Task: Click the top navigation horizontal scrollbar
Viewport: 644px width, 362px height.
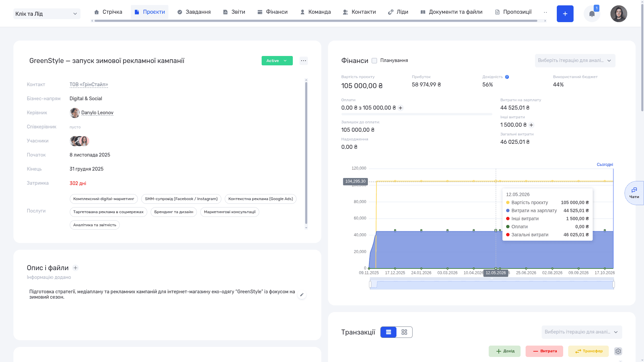Action: point(316,21)
